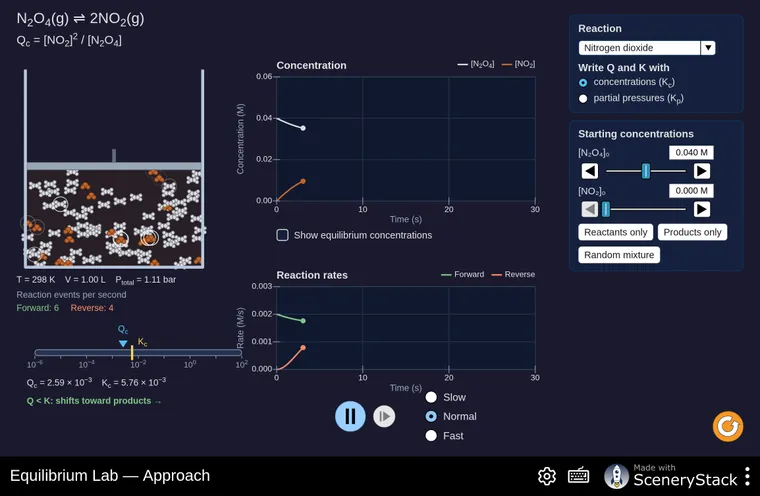The image size is (760, 496).
Task: Pause the simulation
Action: 350,416
